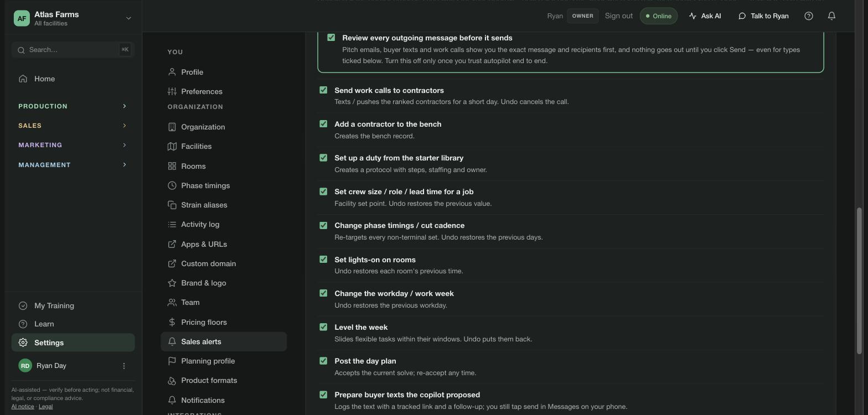The width and height of the screenshot is (868, 415).
Task: Click the Organization building icon
Action: point(172,127)
